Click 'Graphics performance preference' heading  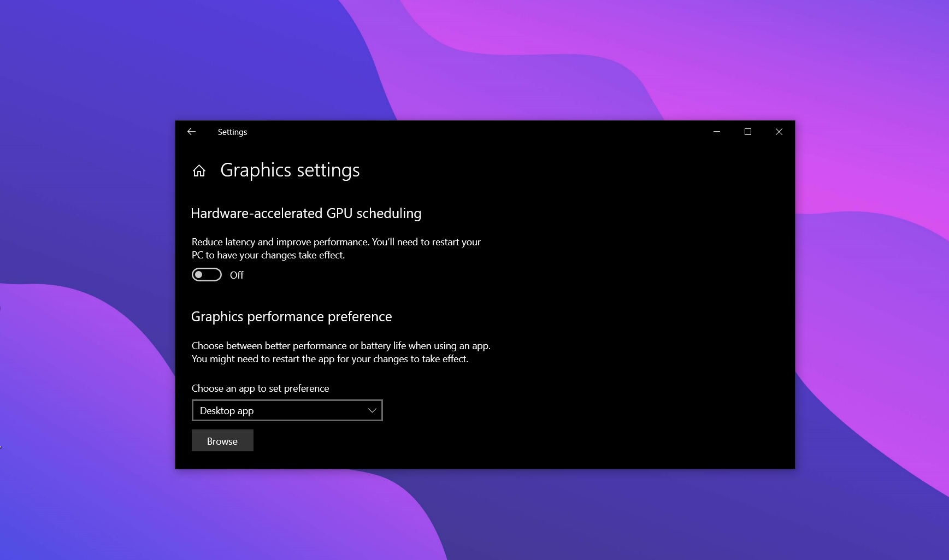291,317
